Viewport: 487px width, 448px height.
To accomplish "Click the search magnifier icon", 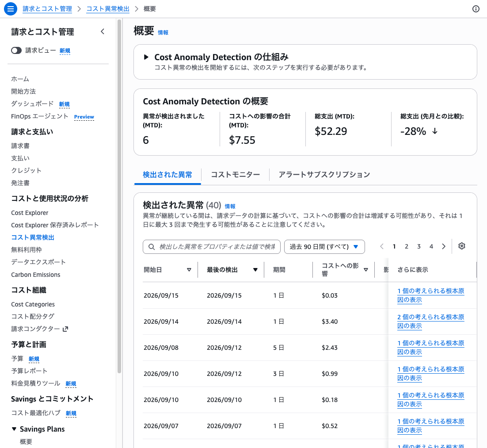I will (x=152, y=247).
